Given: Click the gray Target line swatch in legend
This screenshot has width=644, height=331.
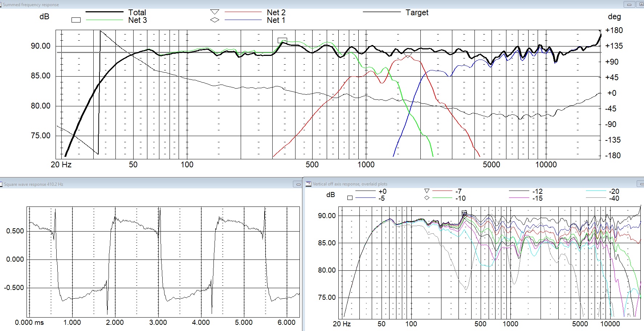Looking at the screenshot, I should [x=382, y=12].
